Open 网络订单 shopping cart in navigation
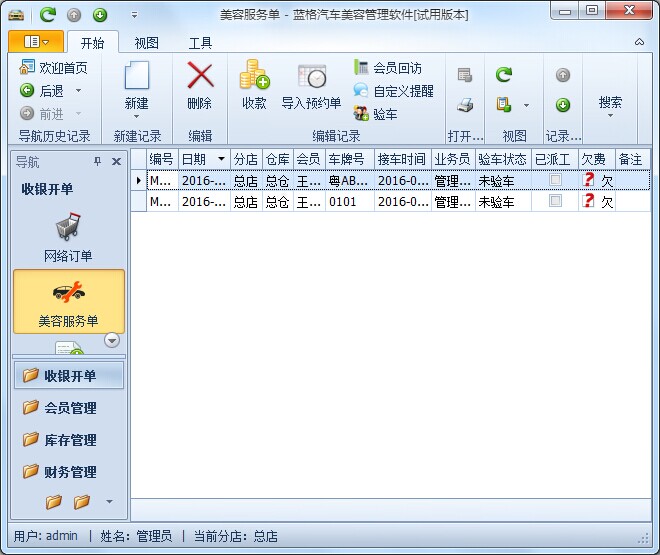Viewport: 660px width, 555px height. pos(68,227)
